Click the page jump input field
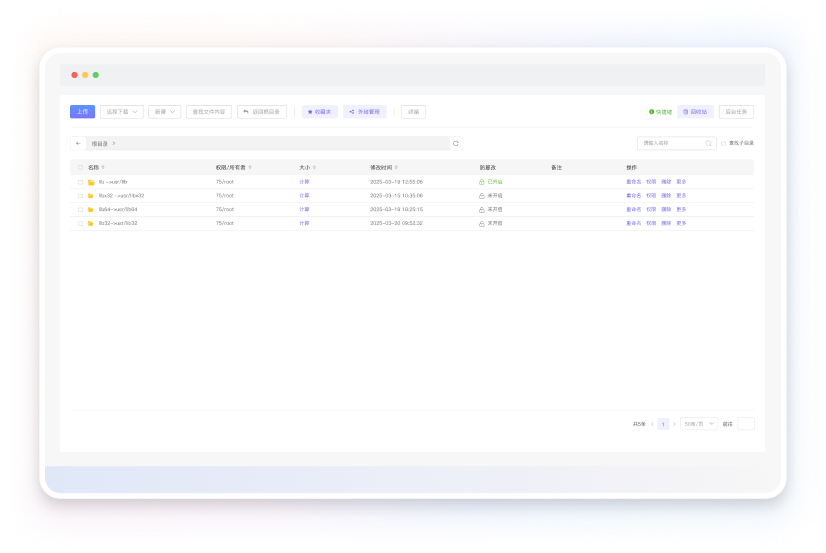 [745, 424]
